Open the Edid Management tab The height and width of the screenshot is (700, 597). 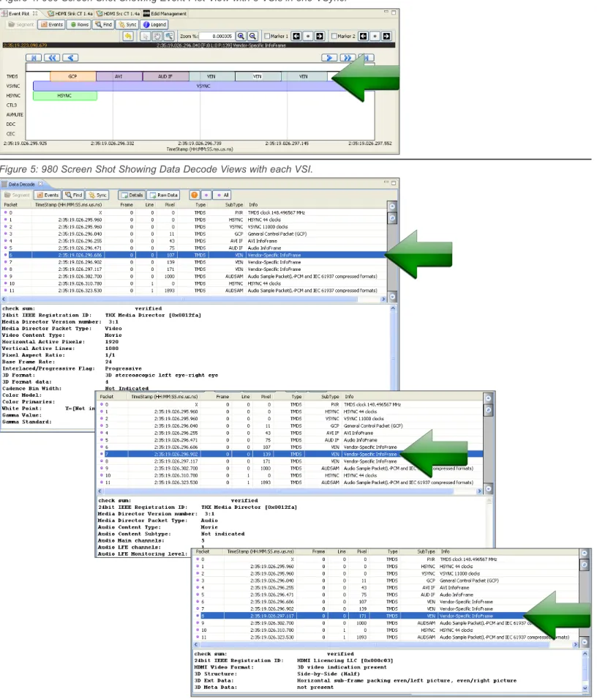coord(165,14)
